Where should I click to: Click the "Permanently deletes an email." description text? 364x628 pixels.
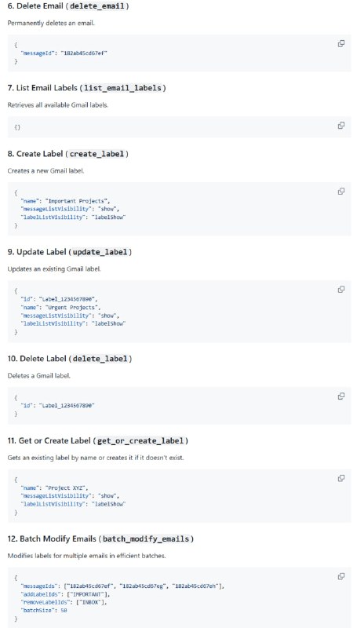tap(51, 23)
